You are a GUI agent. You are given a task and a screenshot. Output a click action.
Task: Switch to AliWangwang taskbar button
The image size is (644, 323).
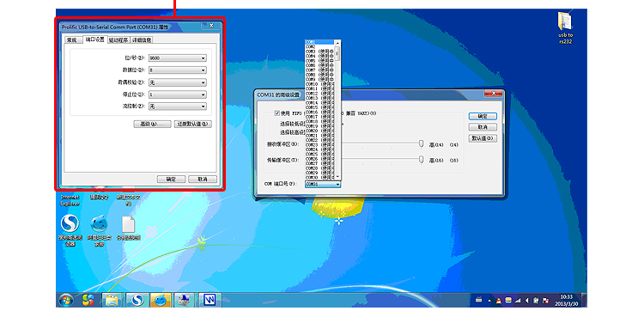click(x=161, y=300)
